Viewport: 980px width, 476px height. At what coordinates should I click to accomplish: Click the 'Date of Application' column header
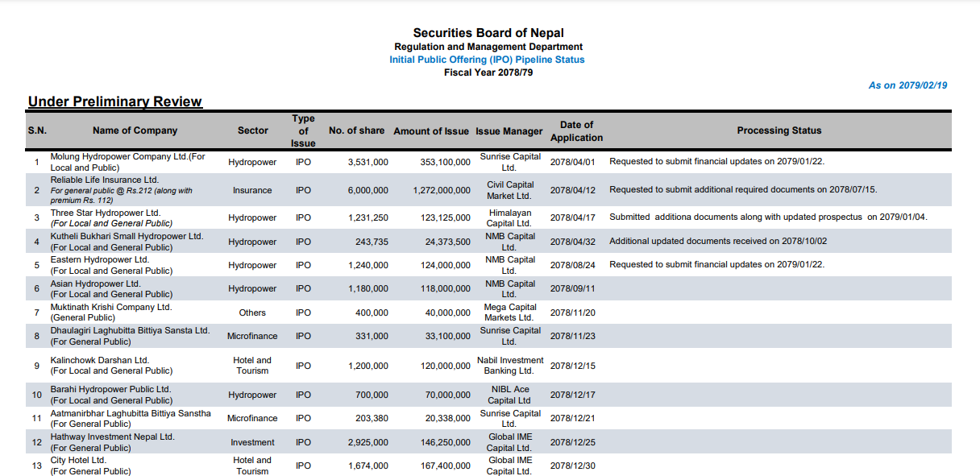[576, 131]
